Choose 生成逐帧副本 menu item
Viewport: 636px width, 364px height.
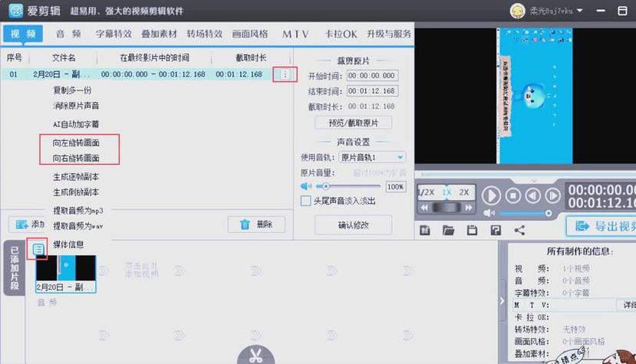pos(76,177)
